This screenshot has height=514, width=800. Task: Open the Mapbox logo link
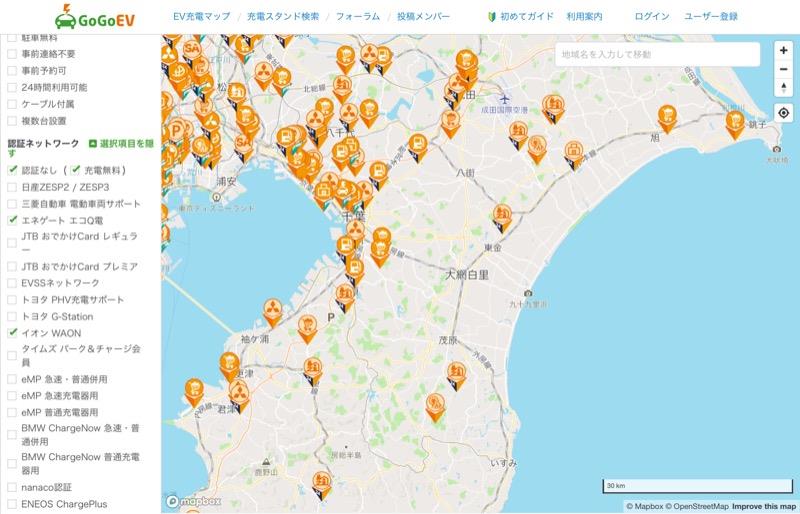click(194, 501)
